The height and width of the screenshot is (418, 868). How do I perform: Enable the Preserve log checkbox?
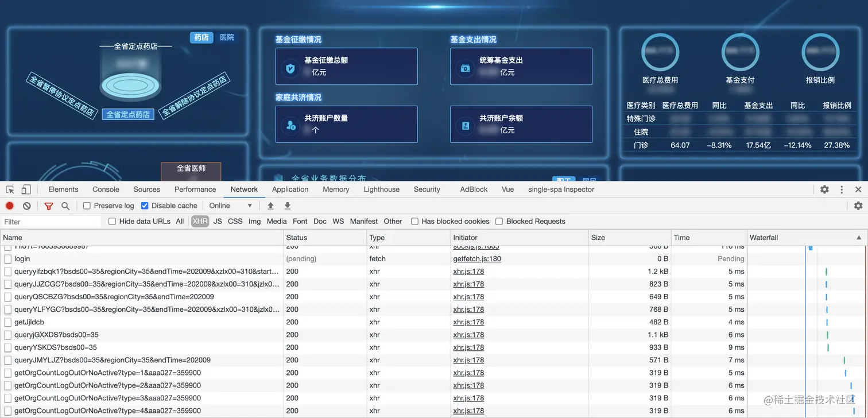(x=87, y=206)
